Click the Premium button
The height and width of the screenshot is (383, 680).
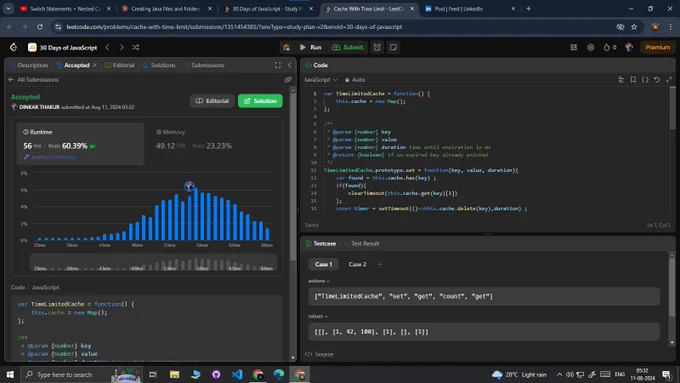(x=657, y=47)
